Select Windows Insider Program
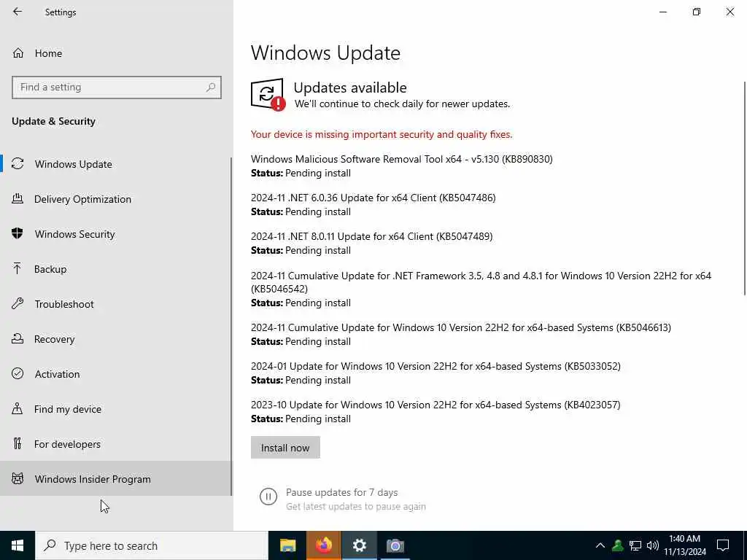Viewport: 747px width, 560px height. point(116,478)
